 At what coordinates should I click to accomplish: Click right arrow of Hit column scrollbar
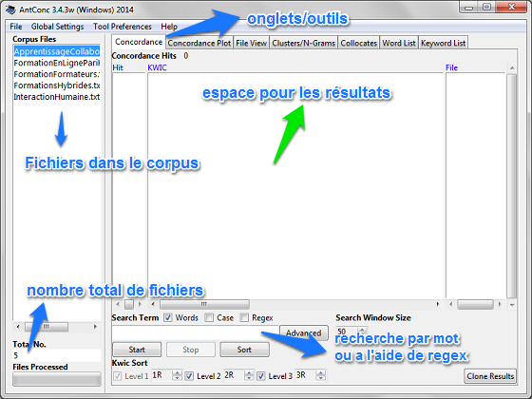[140, 304]
